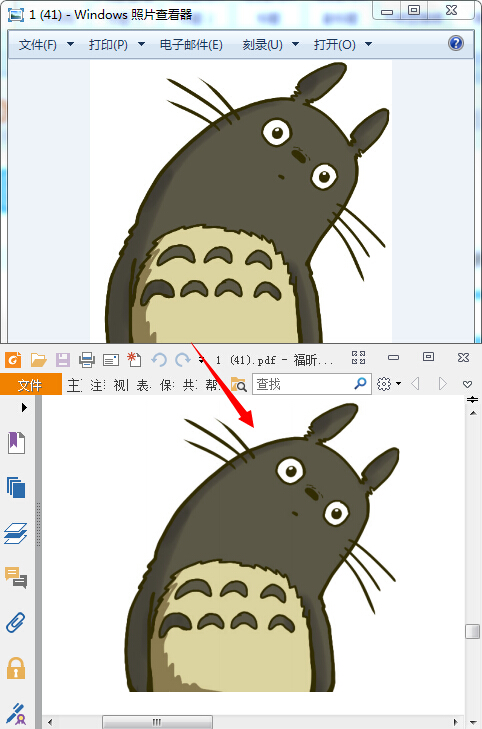Open the 打印(P) menu in Photo Viewer
Image resolution: width=482 pixels, height=729 pixels.
coord(108,45)
